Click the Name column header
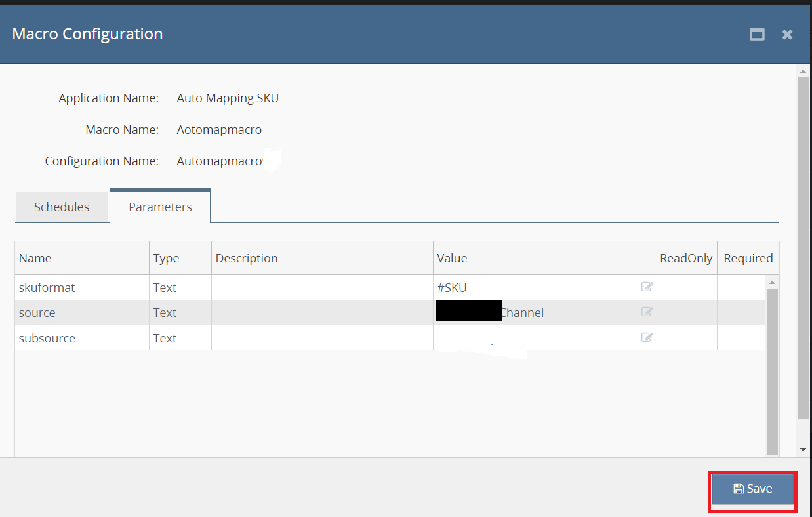 (35, 258)
